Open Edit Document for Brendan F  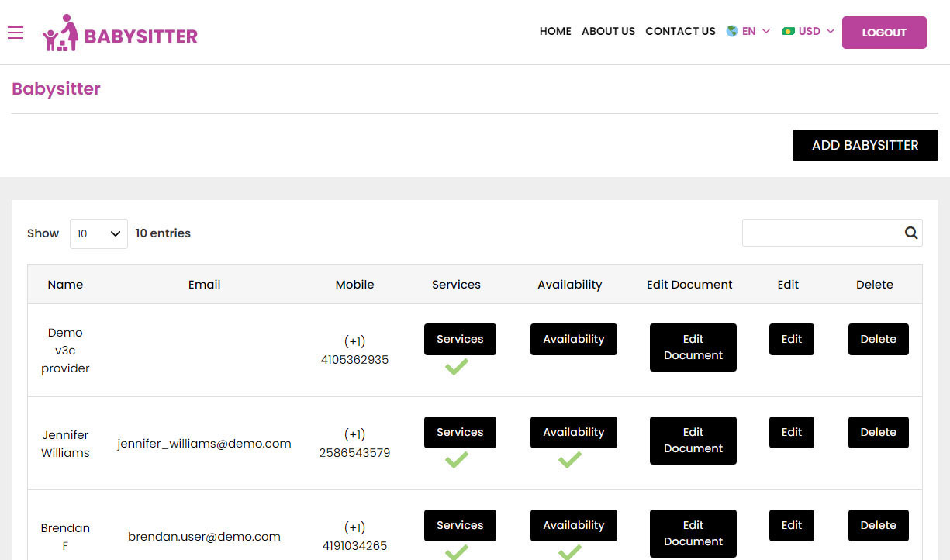[x=693, y=534]
